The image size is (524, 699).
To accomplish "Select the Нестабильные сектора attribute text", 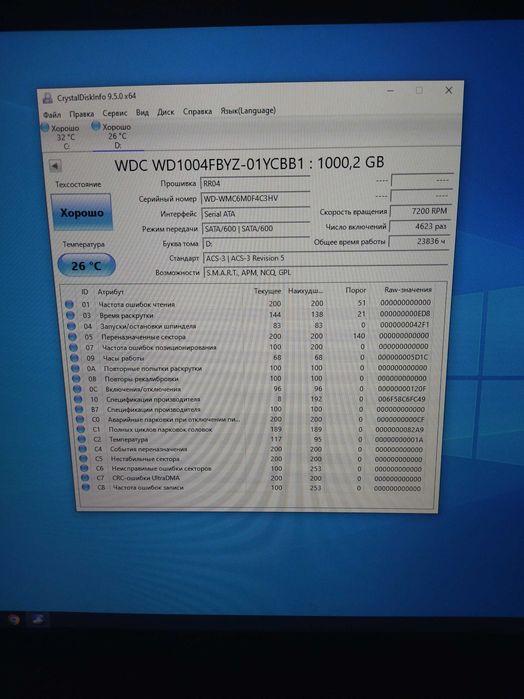I will (145, 459).
